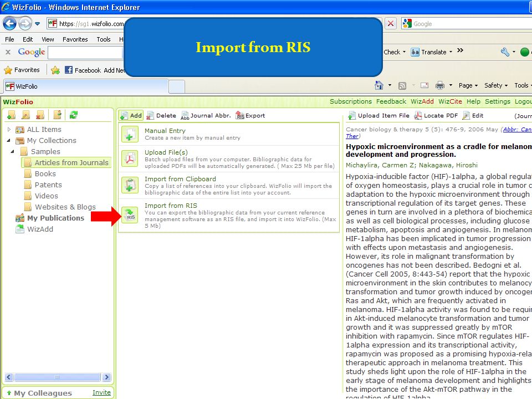Click the browser Forward button
The image size is (532, 399).
[25, 23]
